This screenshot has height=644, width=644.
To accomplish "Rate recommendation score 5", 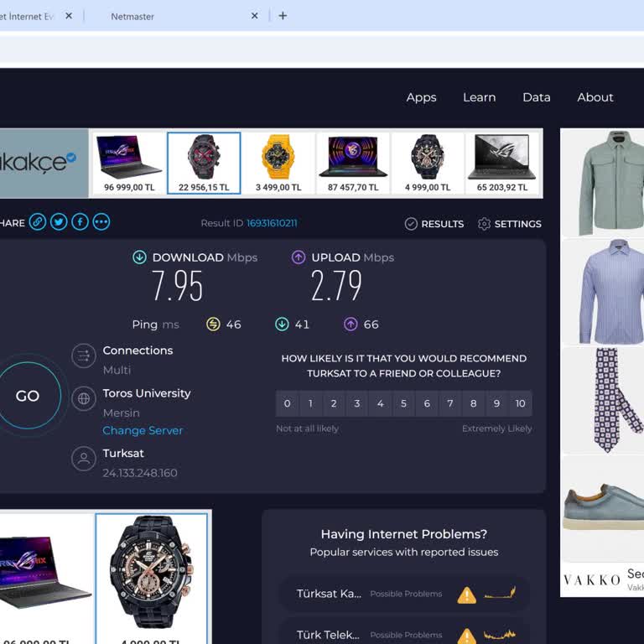I will 403,403.
